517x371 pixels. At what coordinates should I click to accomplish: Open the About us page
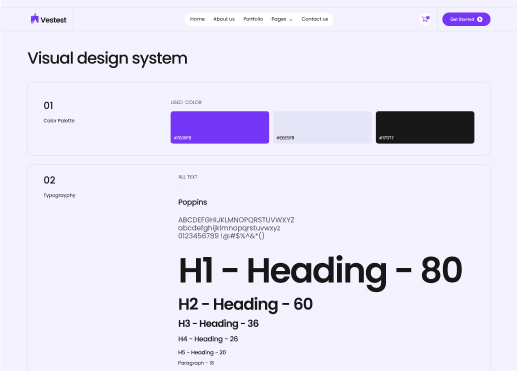coord(224,19)
